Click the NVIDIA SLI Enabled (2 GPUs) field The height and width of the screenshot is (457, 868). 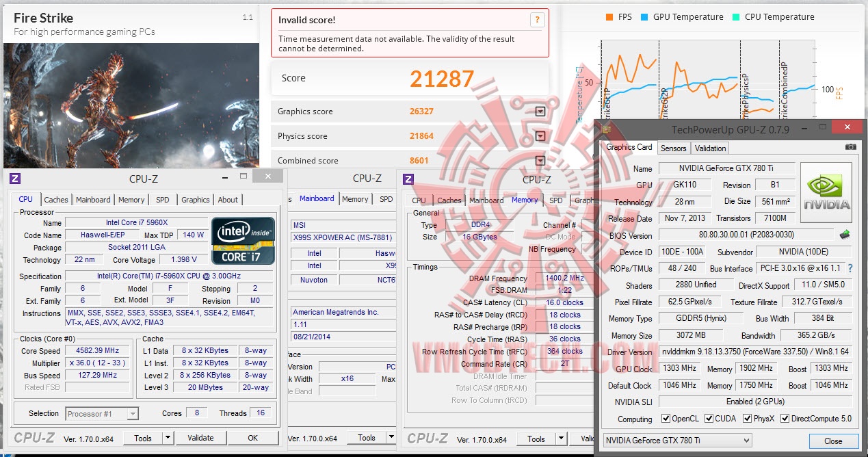[x=756, y=402]
